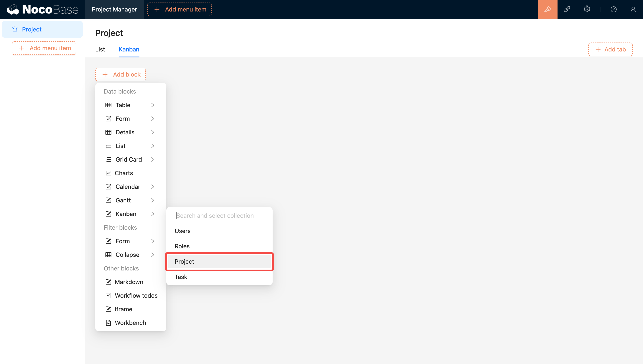Select the Project sidebar menu item
Viewport: 643px width, 364px height.
pyautogui.click(x=42, y=30)
